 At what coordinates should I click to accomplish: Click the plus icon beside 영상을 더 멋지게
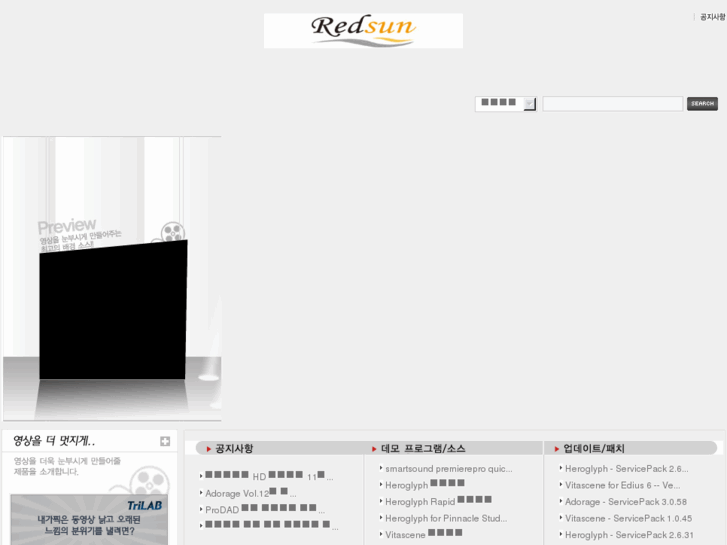pyautogui.click(x=165, y=441)
